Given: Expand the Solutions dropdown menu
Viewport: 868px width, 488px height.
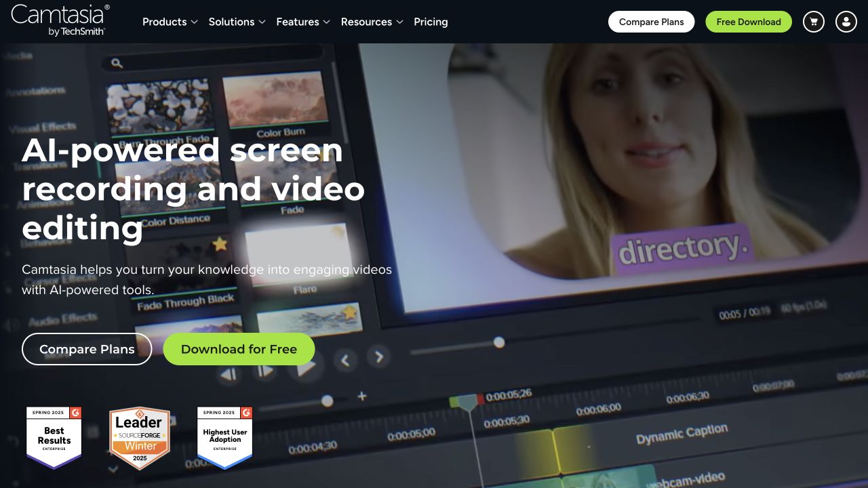Looking at the screenshot, I should (237, 22).
